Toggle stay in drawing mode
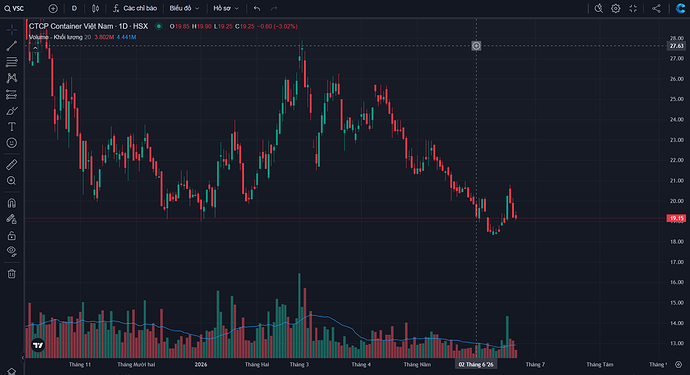Viewport: 690px width, 375px height. coord(12,219)
